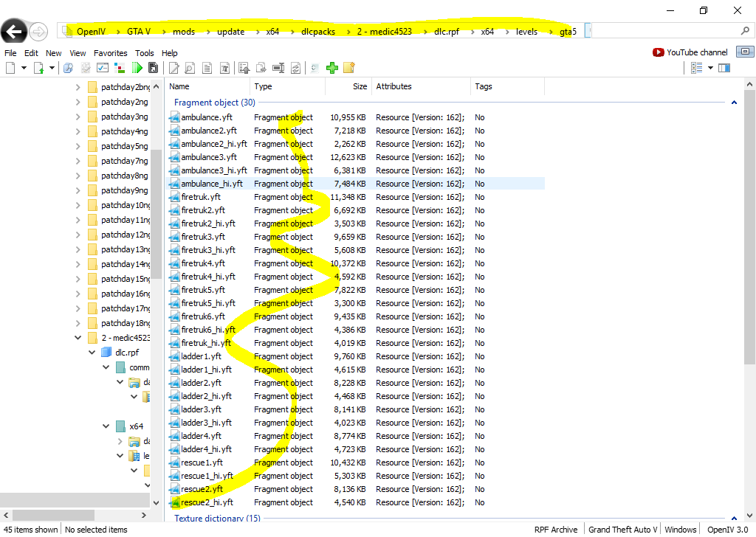Click the green play arrows toolbar icon
Screen dimensions: 756x537
pyautogui.click(x=137, y=68)
